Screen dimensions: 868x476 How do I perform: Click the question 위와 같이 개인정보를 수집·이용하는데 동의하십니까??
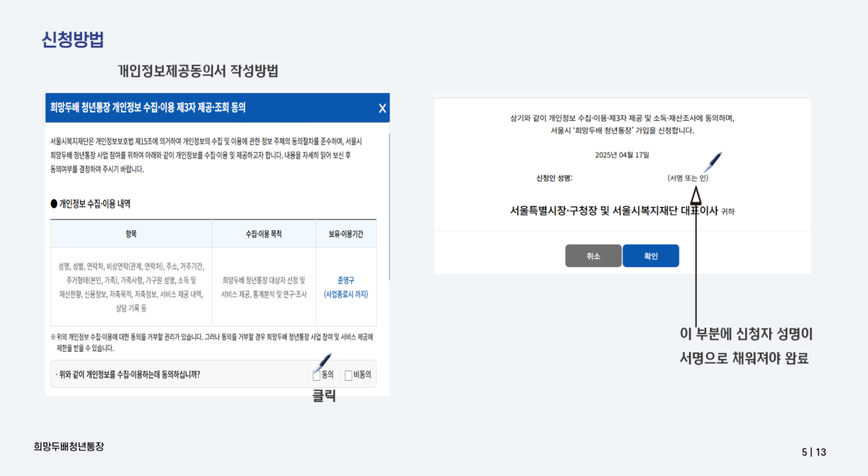click(127, 375)
